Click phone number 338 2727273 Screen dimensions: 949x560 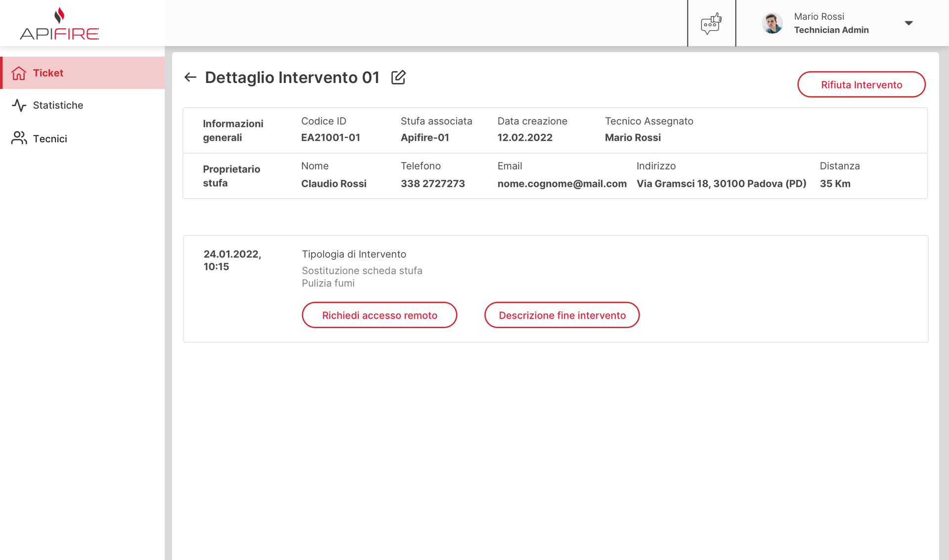tap(432, 184)
